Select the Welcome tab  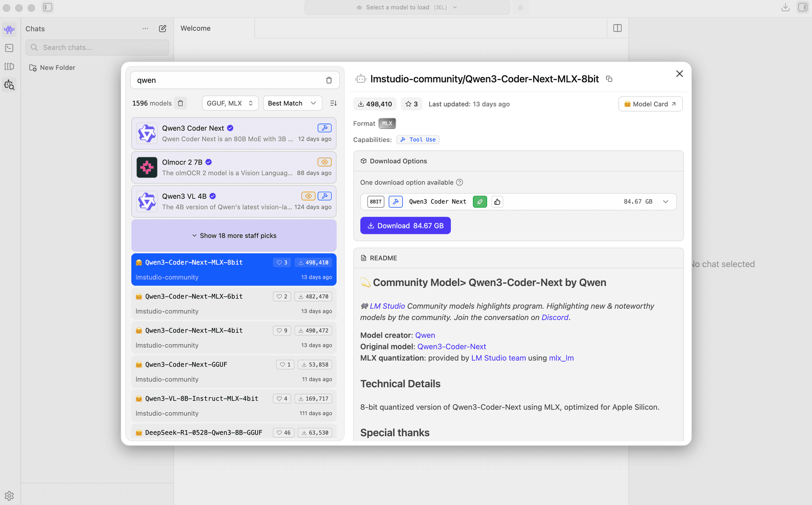tap(195, 28)
